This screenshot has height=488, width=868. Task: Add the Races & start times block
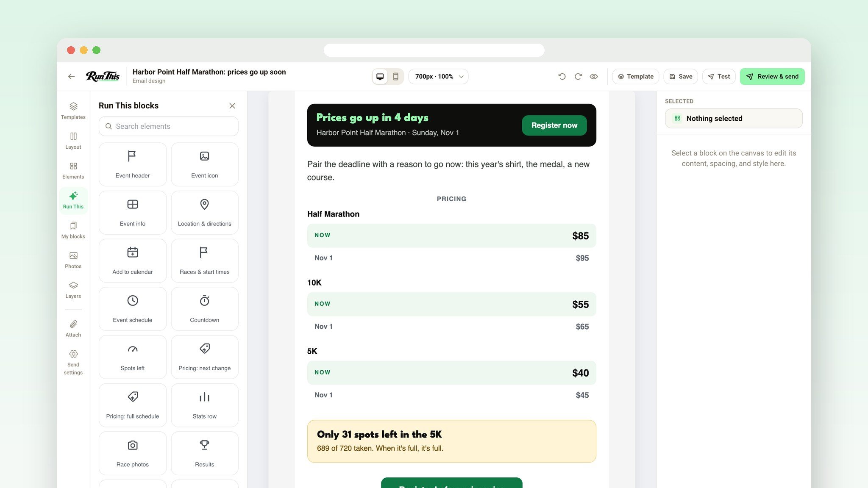pos(205,261)
